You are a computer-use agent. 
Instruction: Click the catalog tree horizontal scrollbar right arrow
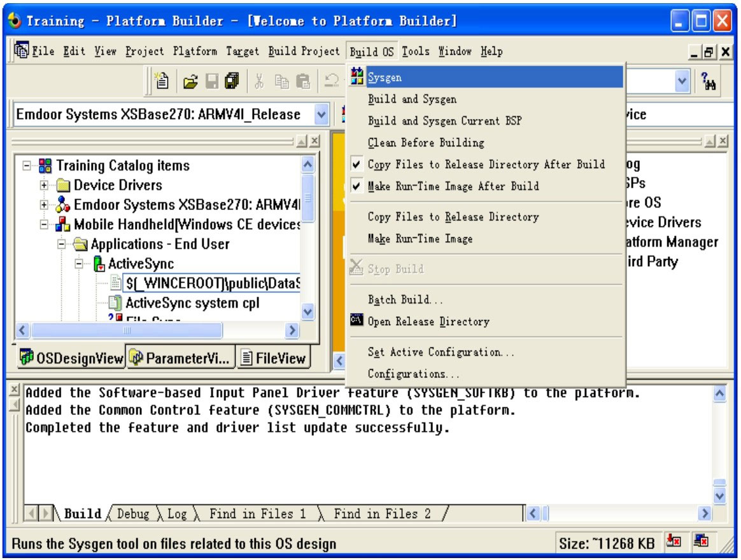pyautogui.click(x=292, y=330)
